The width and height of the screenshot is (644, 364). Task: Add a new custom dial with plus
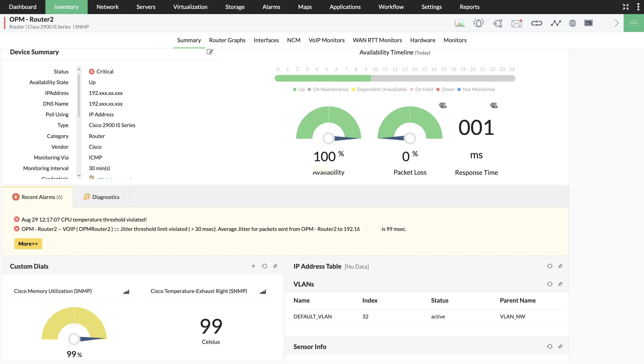point(253,266)
